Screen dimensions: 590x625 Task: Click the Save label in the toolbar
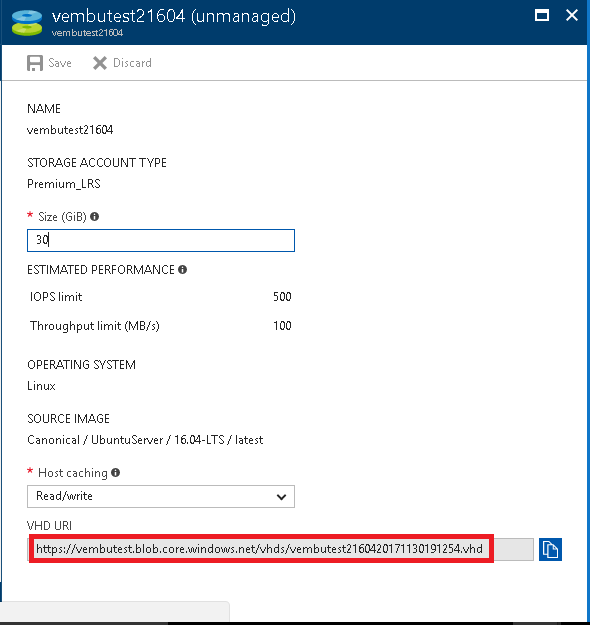click(x=60, y=63)
